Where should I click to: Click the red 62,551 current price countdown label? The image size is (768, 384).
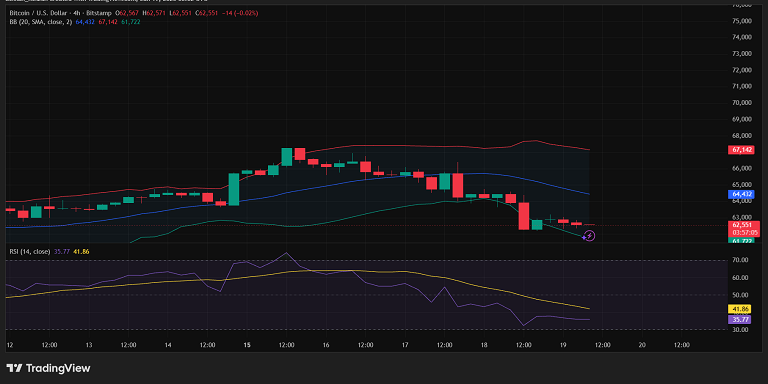(x=740, y=229)
